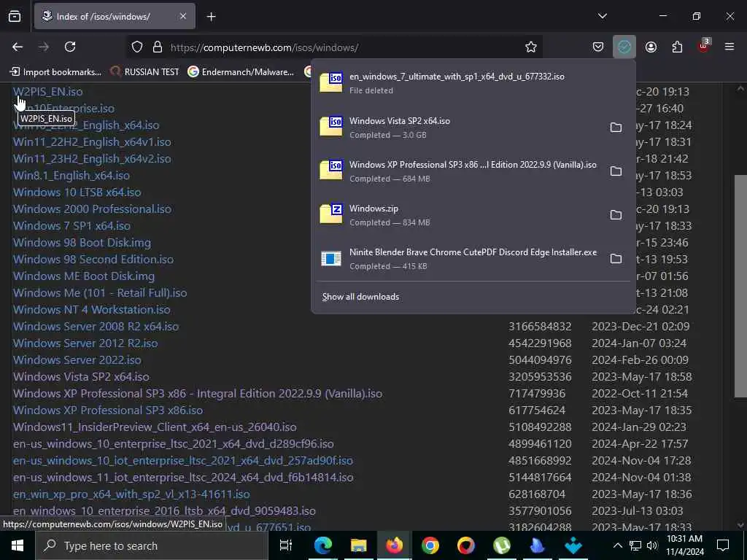Open File Explorer from the taskbar
The image size is (747, 560).
point(358,545)
